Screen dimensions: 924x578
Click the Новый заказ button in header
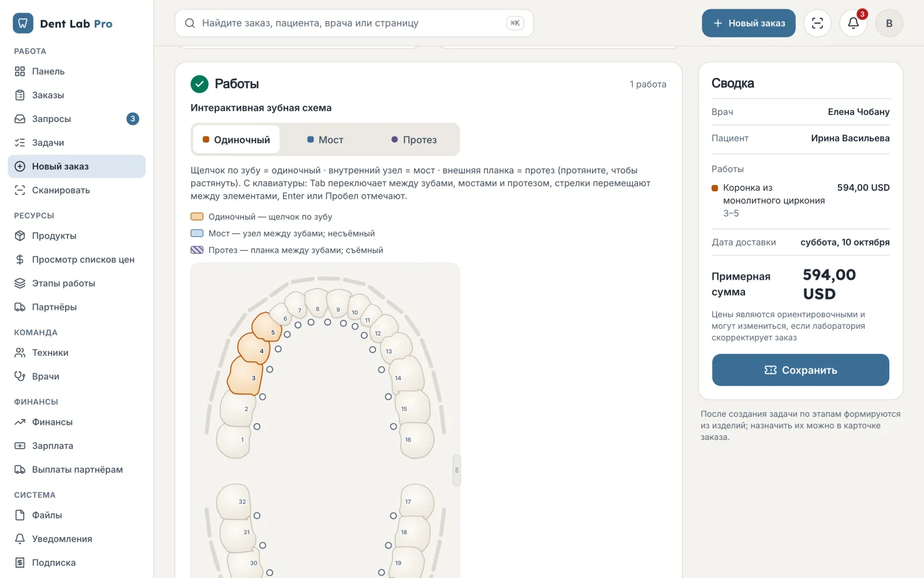[x=748, y=23]
